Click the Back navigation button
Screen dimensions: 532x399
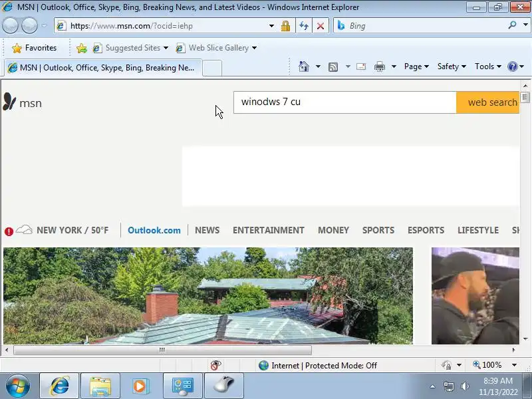point(10,25)
